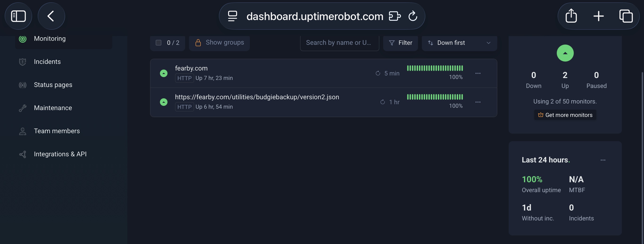
Task: Open the version2.json monitor
Action: click(x=257, y=97)
